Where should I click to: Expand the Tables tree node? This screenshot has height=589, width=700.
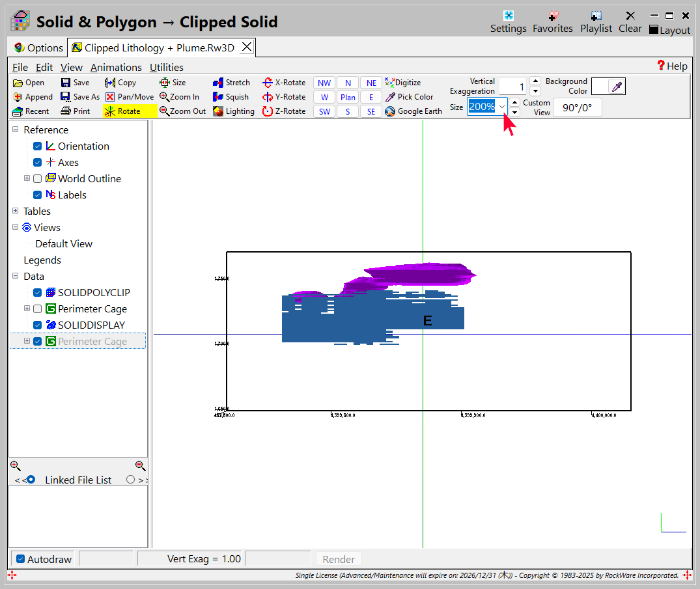(16, 211)
